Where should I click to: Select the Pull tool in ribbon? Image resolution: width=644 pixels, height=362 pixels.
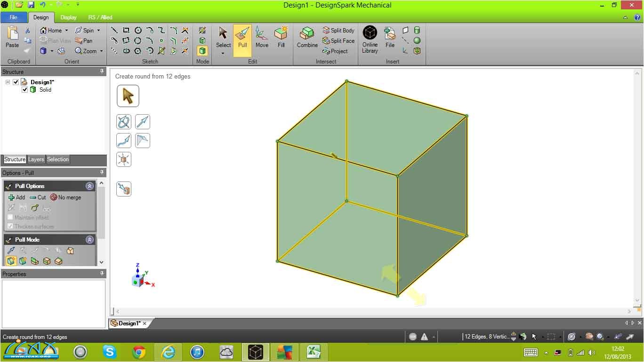click(x=242, y=38)
